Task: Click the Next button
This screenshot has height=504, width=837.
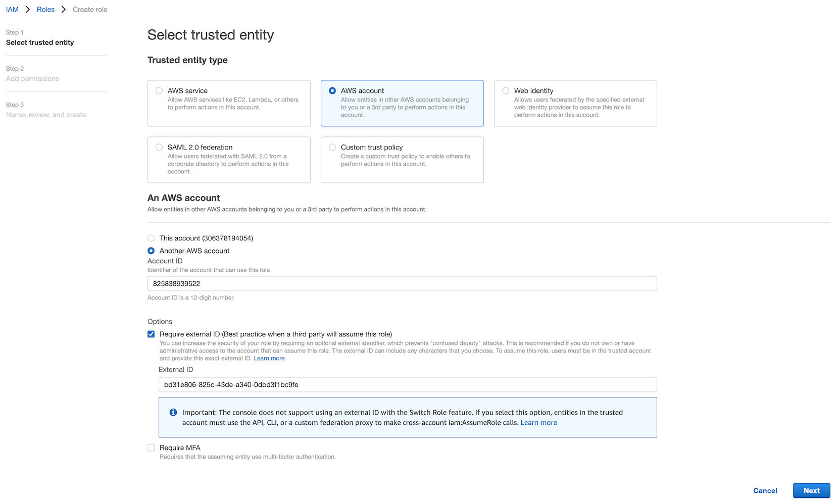Action: (x=812, y=491)
